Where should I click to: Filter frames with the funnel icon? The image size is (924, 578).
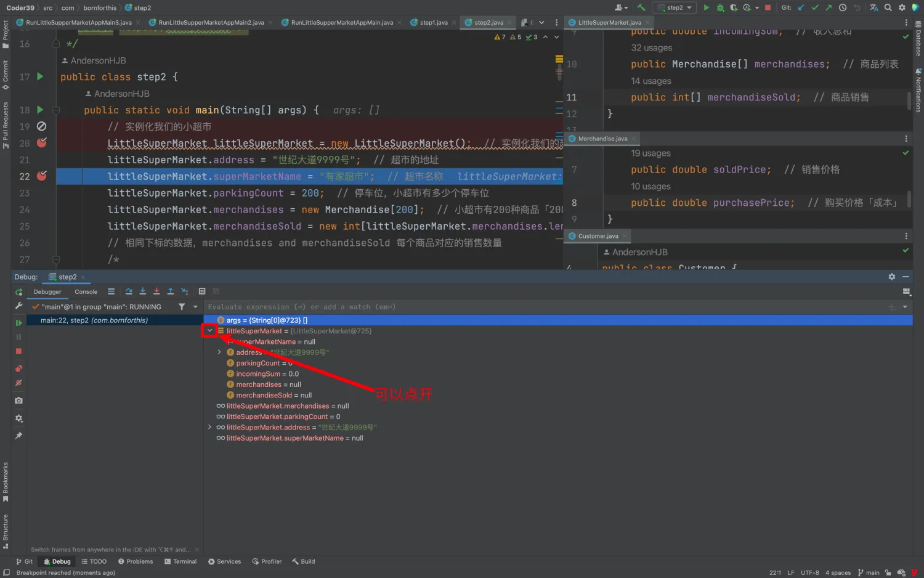pos(182,307)
